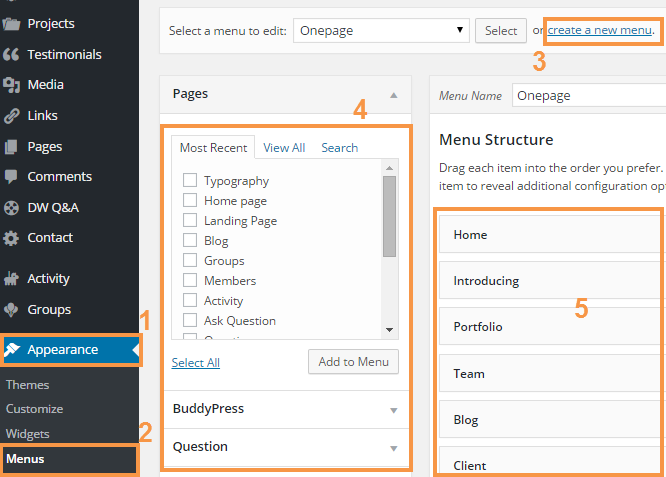Check the Typography page checkbox

(190, 180)
